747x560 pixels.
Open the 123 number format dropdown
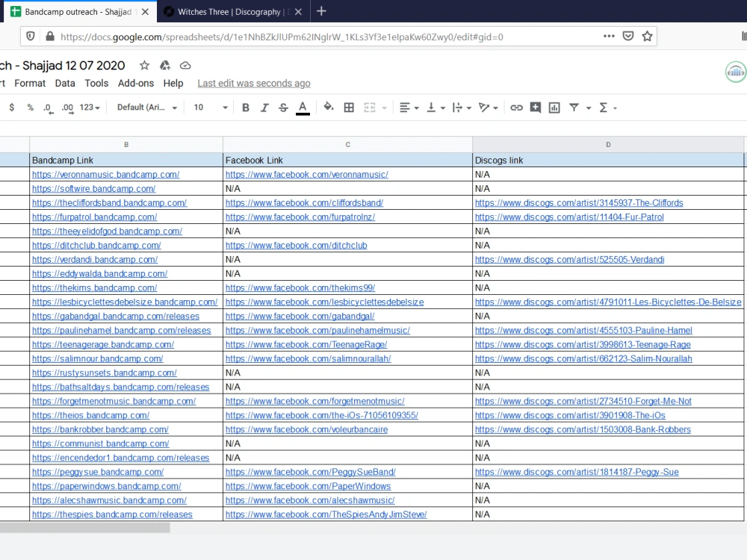tap(90, 108)
